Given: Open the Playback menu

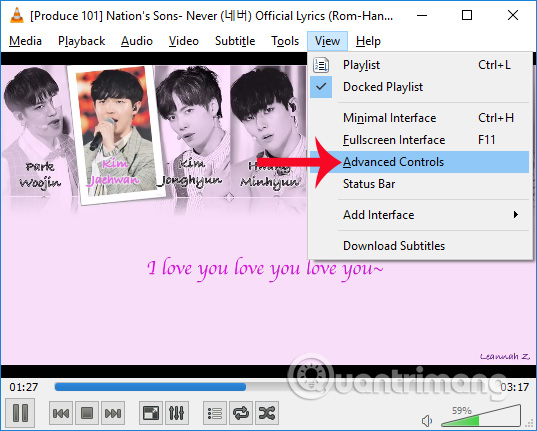Looking at the screenshot, I should pyautogui.click(x=82, y=41).
